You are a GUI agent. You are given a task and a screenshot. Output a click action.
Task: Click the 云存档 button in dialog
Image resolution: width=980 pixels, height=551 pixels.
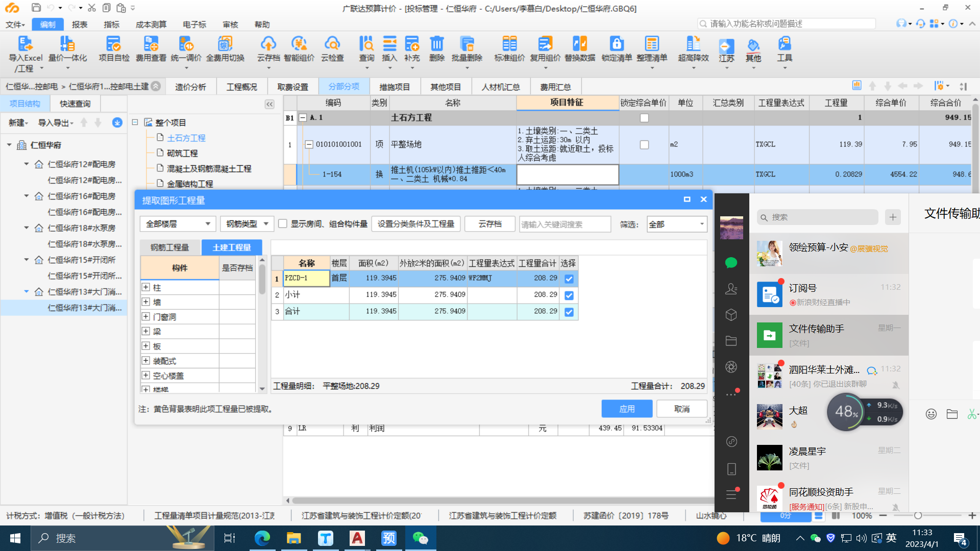coord(490,223)
